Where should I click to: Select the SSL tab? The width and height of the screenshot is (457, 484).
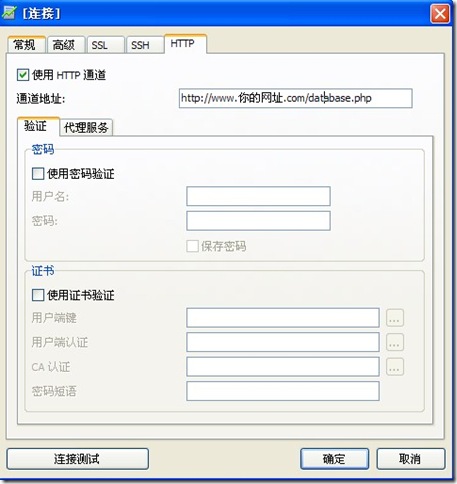click(x=106, y=44)
